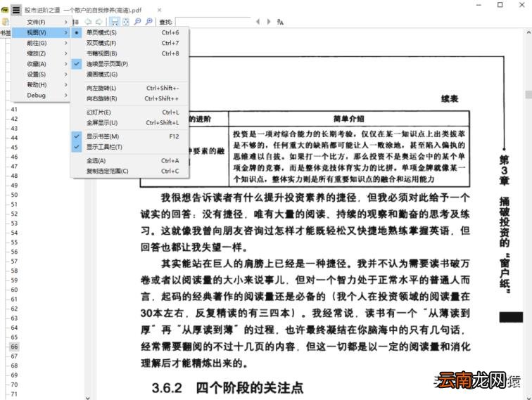Expand the 缩放(Z) submenu
This screenshot has width=532, height=400.
coord(41,53)
